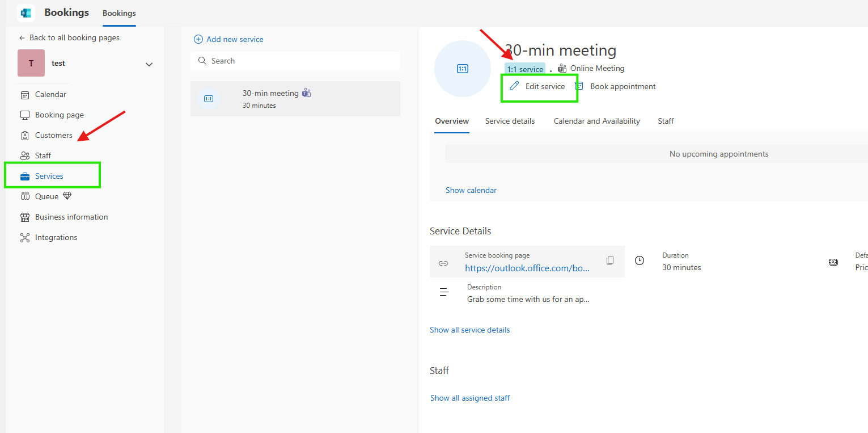The height and width of the screenshot is (433, 868).
Task: Click the Service Details section heading
Action: tap(460, 232)
